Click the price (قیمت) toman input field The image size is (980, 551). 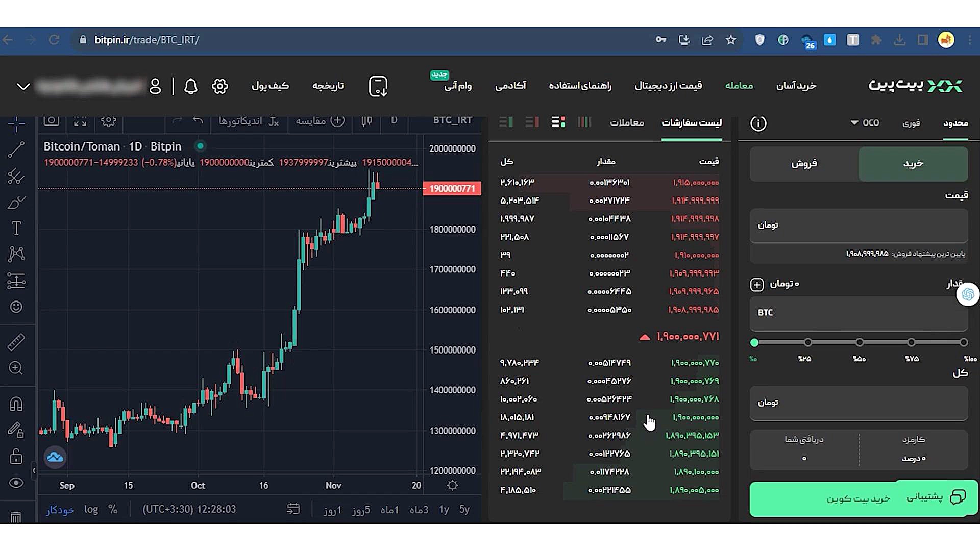[x=859, y=225]
